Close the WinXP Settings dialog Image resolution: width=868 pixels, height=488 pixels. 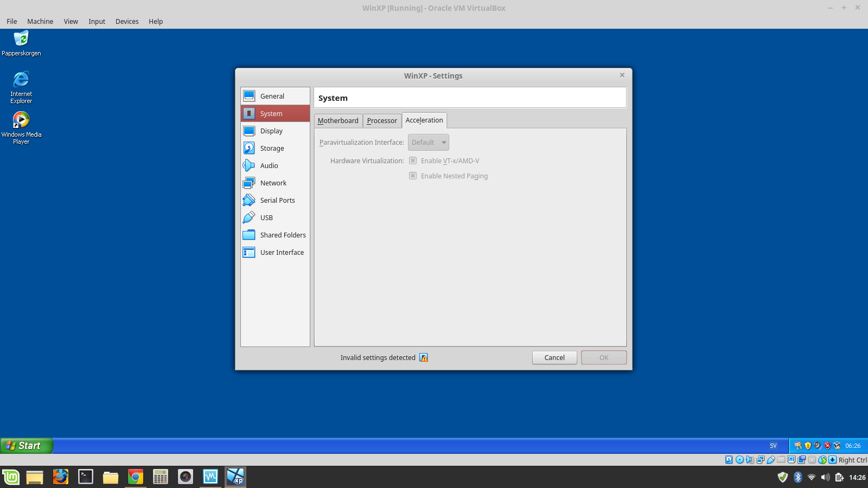click(x=622, y=75)
